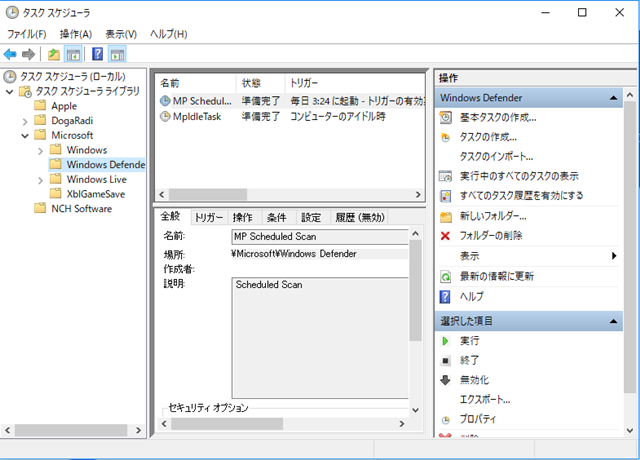Screen dimensions: 640x460
Task: Click the 説明 Scheduled Scan text box
Action: (x=320, y=338)
